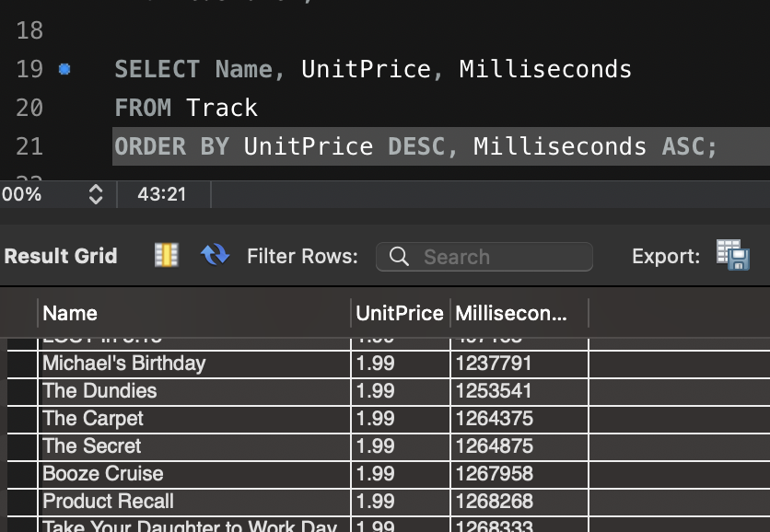The width and height of the screenshot is (770, 532).
Task: Sort by the Name column header
Action: click(x=194, y=313)
